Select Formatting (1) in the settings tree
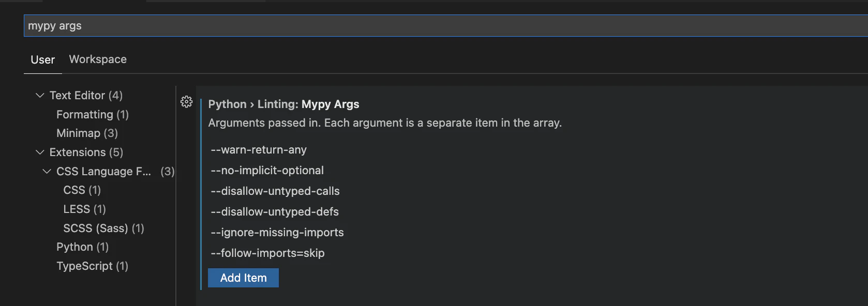 pos(93,115)
